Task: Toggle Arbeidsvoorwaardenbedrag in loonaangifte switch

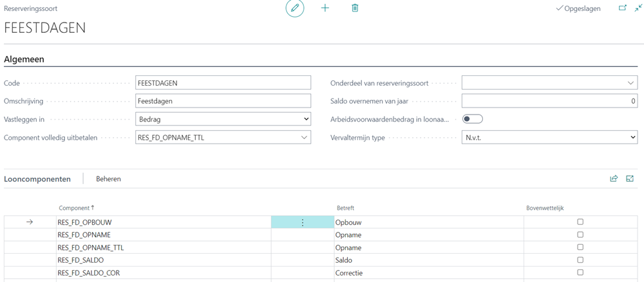Action: (x=473, y=119)
